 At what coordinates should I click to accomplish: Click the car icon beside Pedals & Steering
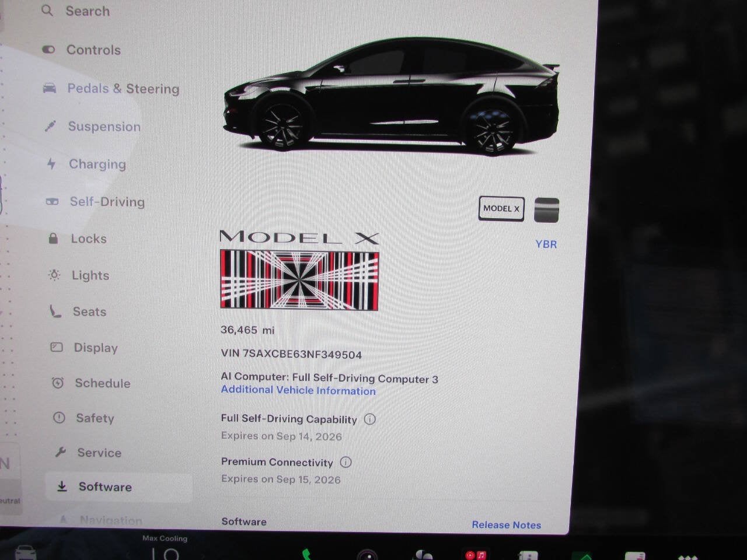tap(50, 88)
